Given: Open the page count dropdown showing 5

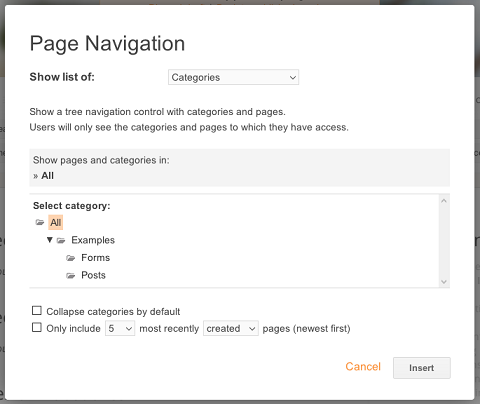Looking at the screenshot, I should tap(120, 328).
